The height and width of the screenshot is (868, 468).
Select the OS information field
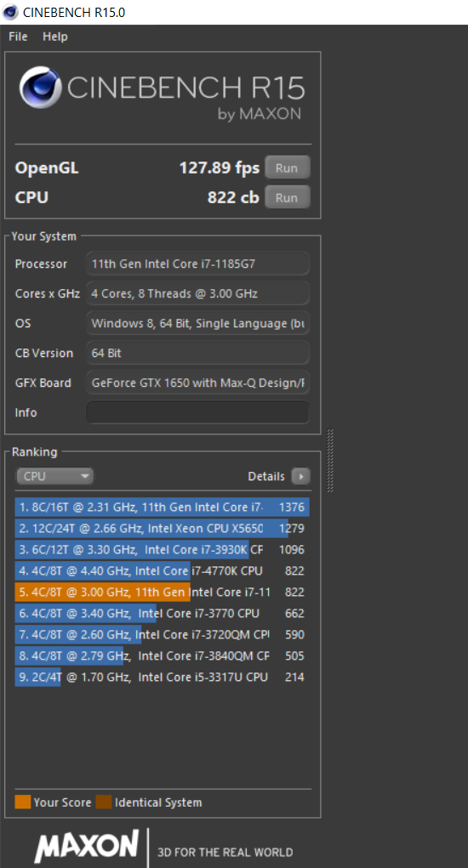(197, 323)
